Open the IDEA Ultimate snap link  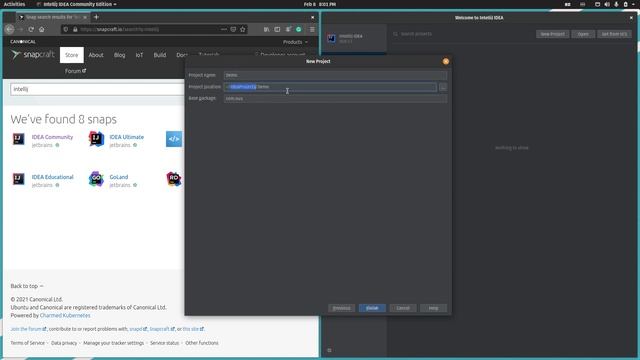[127, 137]
